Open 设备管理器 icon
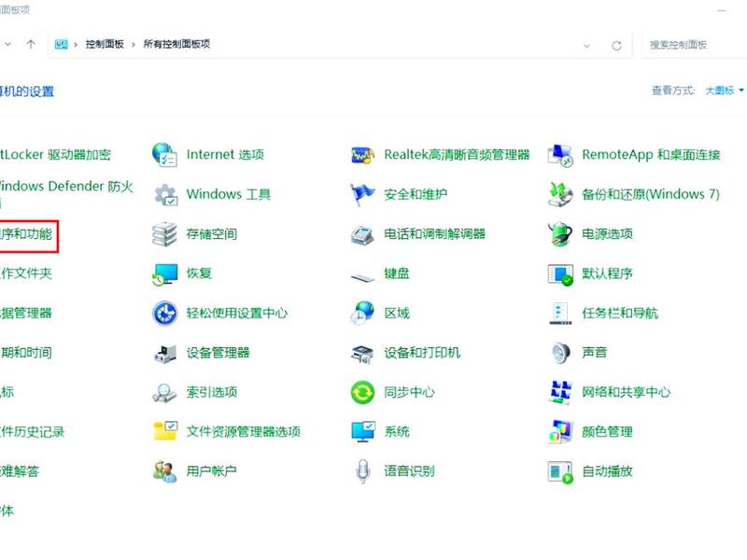This screenshot has width=747, height=560. 165,354
